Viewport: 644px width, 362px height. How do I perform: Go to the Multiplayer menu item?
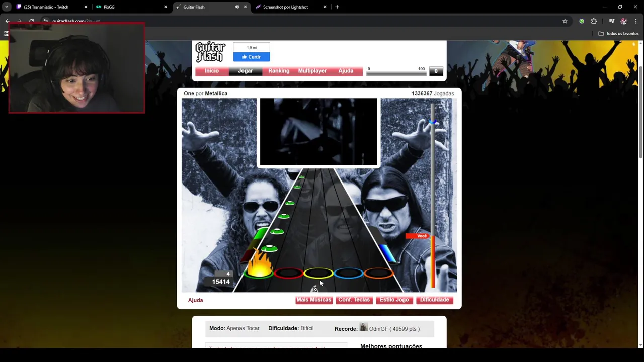(x=312, y=71)
